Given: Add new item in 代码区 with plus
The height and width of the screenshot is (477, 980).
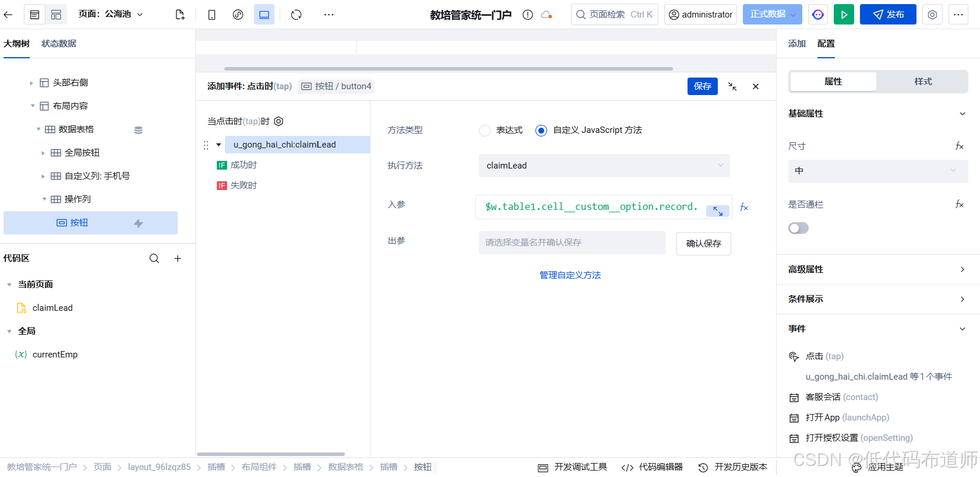Looking at the screenshot, I should 178,258.
